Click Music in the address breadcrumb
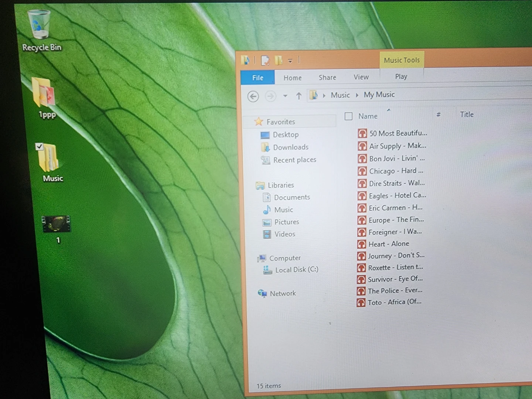This screenshot has width=532, height=399. (340, 95)
